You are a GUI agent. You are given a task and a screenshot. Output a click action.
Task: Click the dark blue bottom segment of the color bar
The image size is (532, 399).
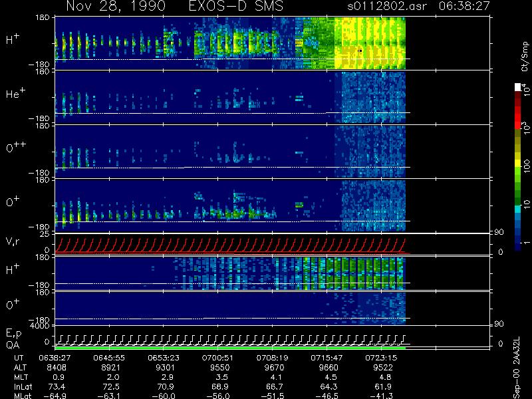[x=518, y=246]
